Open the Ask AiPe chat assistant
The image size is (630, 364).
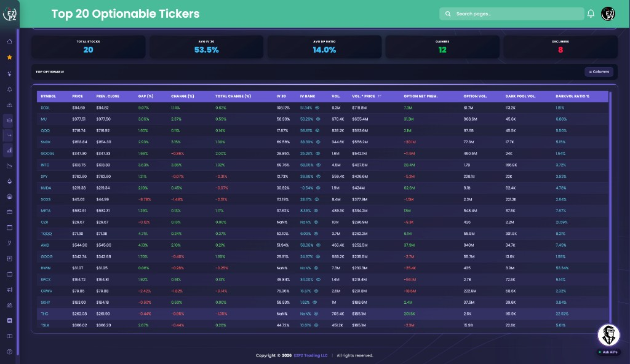point(608,335)
